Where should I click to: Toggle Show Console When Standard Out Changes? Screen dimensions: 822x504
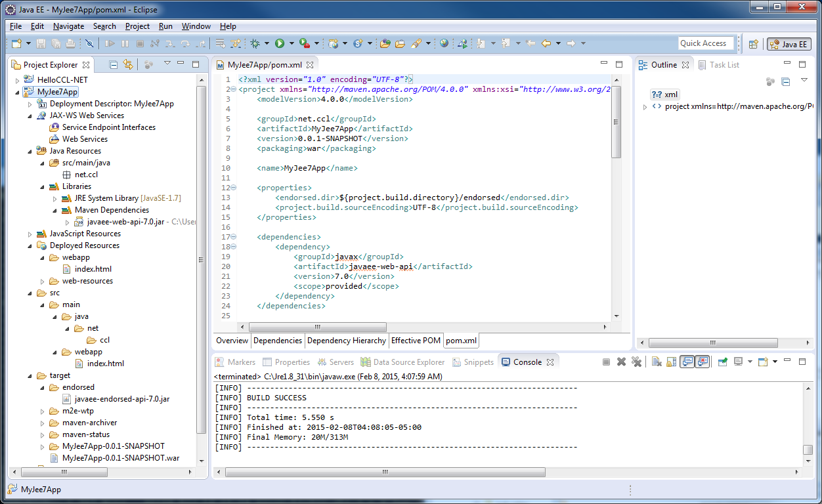[x=687, y=362]
